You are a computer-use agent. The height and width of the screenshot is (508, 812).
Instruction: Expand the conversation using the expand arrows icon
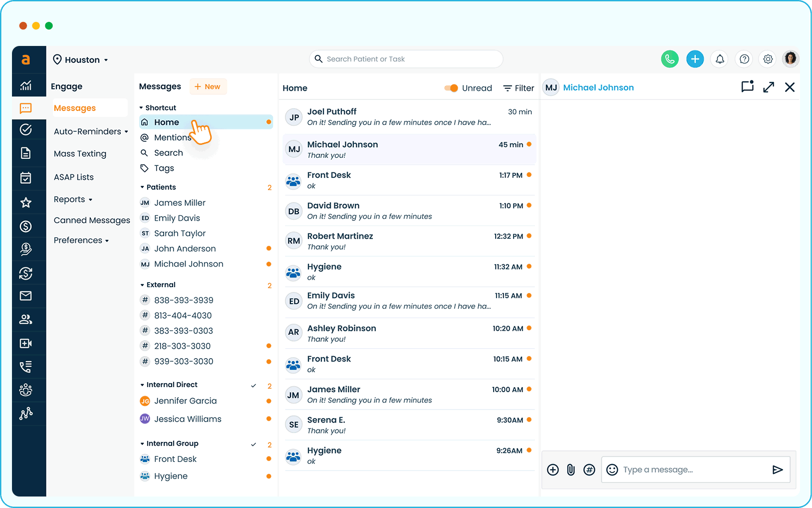[769, 87]
